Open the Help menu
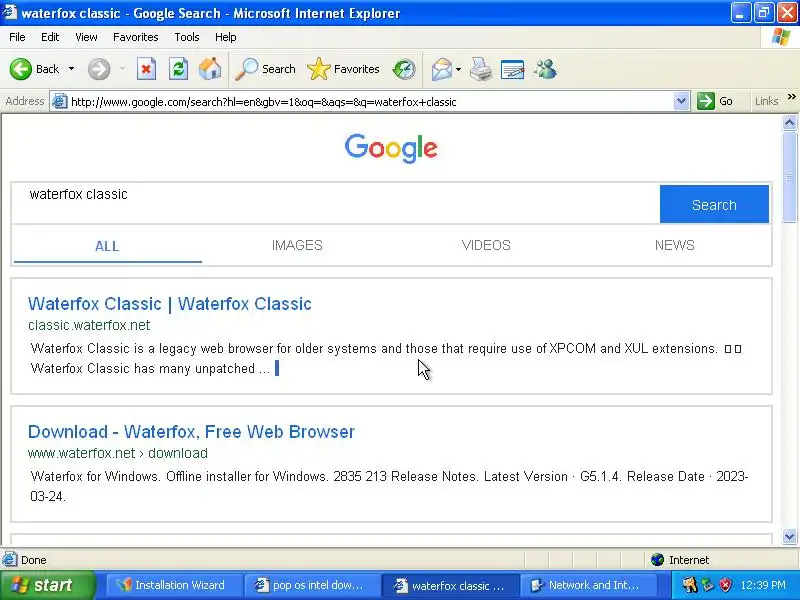The image size is (800, 600). (226, 37)
